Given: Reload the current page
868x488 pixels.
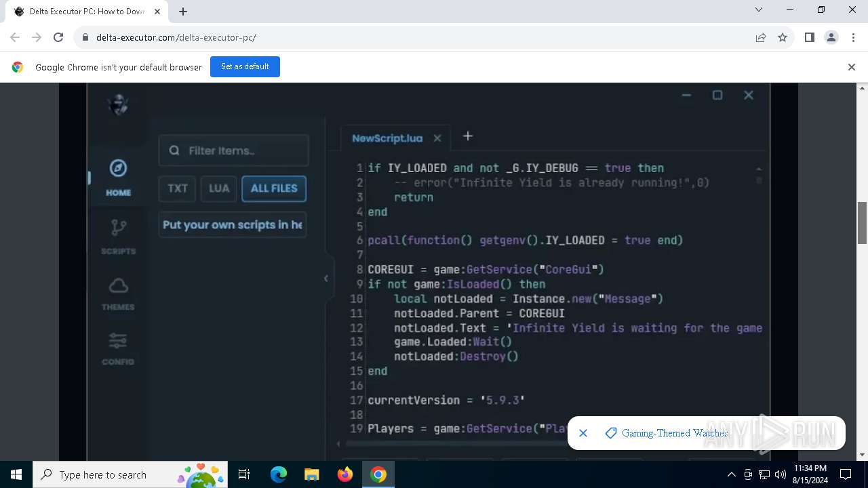Looking at the screenshot, I should tap(58, 38).
